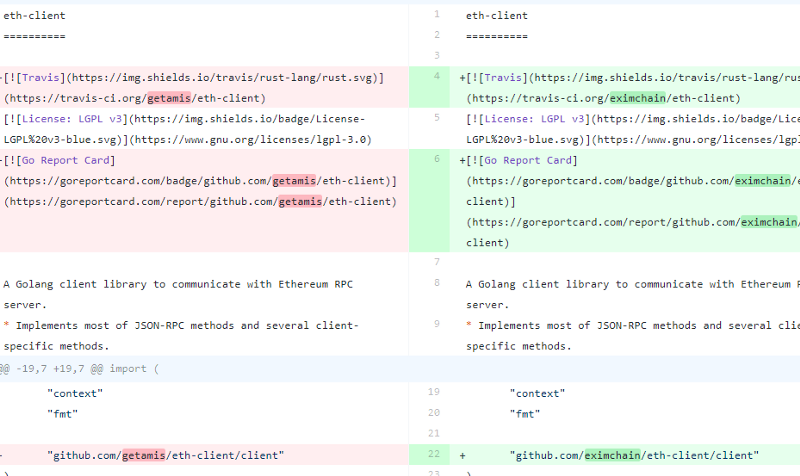Select added line number 6 in the green gutter

[x=437, y=159]
